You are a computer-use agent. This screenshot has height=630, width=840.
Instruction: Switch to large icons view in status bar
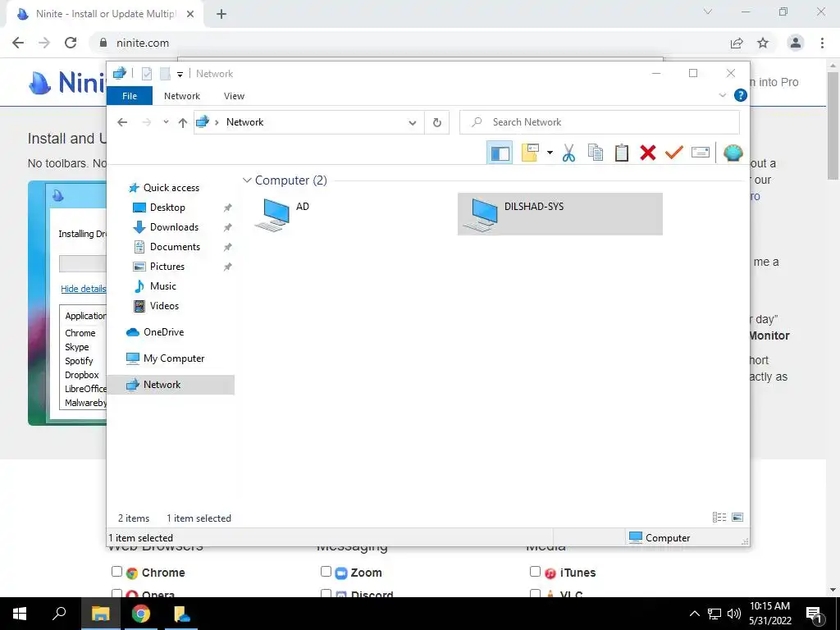pos(737,517)
